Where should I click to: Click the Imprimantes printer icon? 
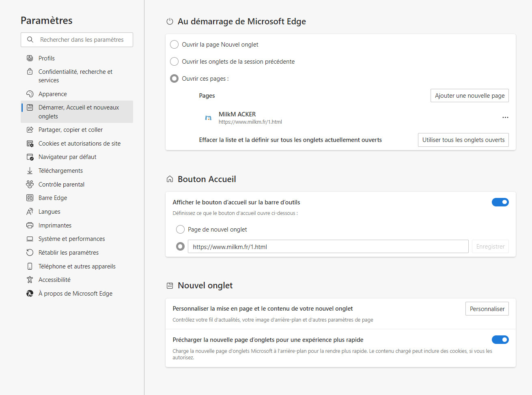(x=30, y=225)
